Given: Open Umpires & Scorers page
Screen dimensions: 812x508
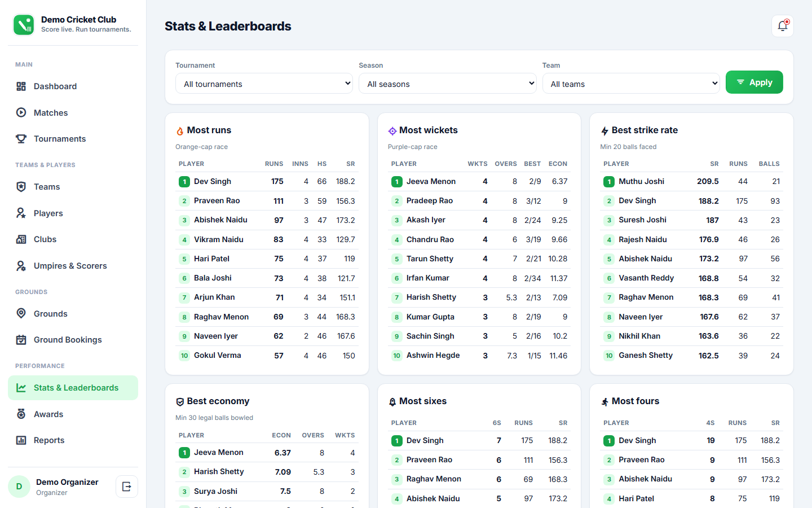Looking at the screenshot, I should (x=73, y=266).
